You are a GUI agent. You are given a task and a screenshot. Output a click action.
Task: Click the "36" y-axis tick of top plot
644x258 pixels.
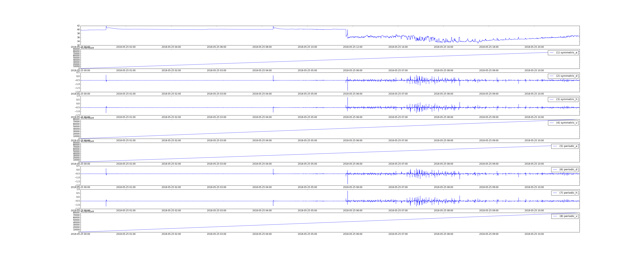coord(78,38)
